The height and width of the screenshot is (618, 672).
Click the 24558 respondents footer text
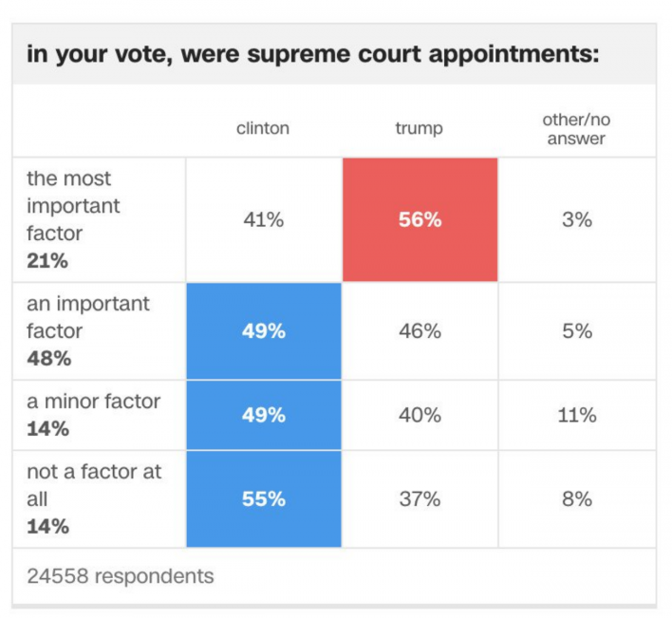point(121,575)
